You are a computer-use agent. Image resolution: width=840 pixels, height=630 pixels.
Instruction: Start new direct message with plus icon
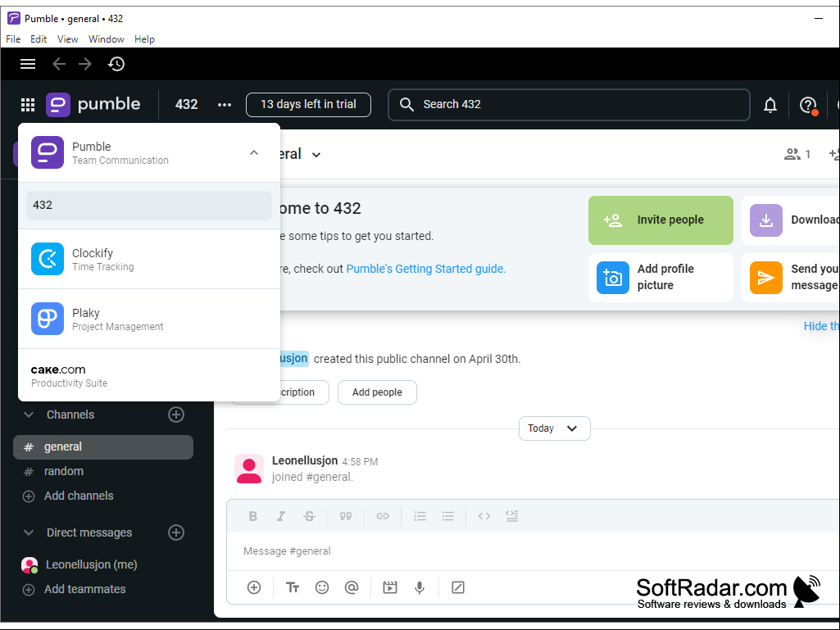(176, 533)
